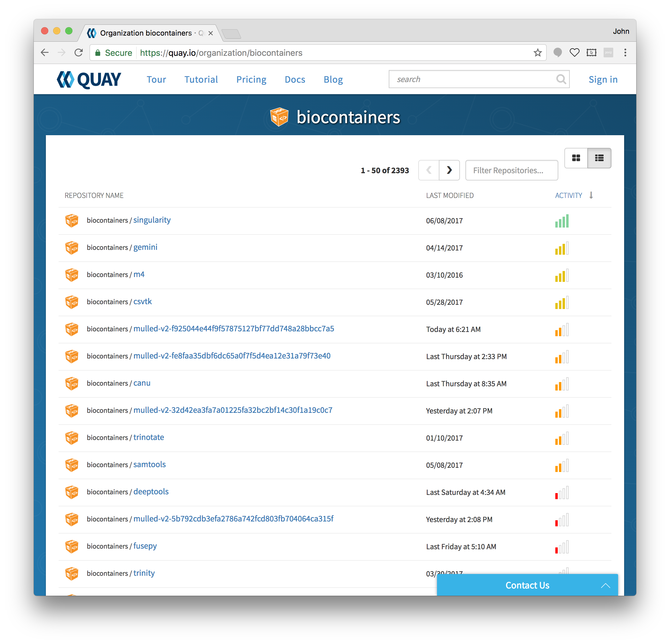Click the biocontainers / gemini repository icon
The height and width of the screenshot is (644, 670).
pos(72,247)
